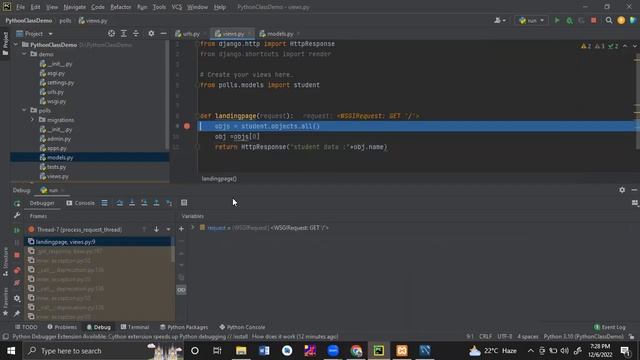Open the Run menu
Viewport: 640px width, 360px height.
tap(142, 7)
